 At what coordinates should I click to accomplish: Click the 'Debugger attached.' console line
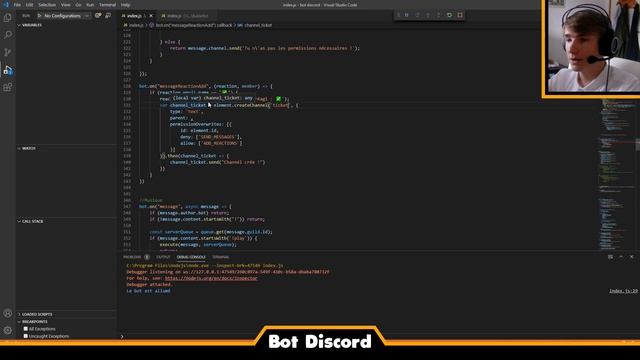pyautogui.click(x=149, y=284)
